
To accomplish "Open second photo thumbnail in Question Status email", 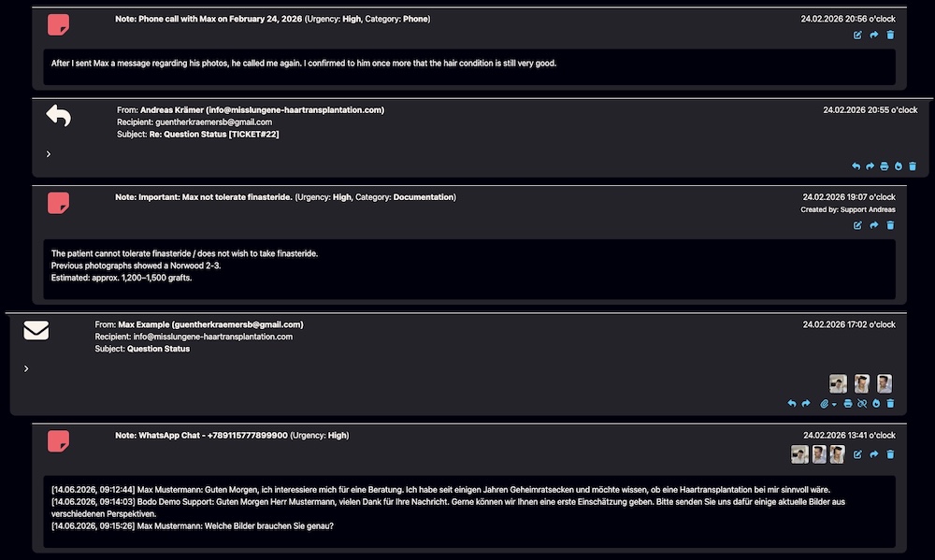I will click(862, 383).
